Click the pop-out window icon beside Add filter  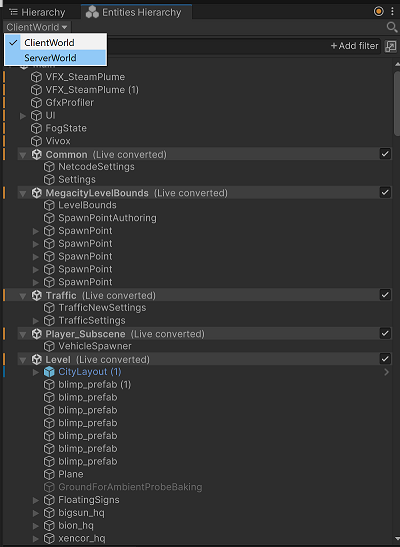click(x=391, y=46)
